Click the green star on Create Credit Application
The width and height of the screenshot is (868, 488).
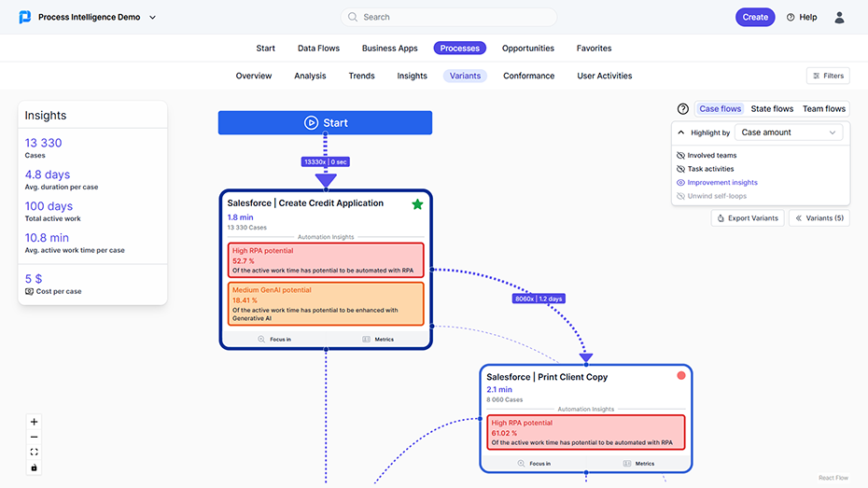coord(417,204)
